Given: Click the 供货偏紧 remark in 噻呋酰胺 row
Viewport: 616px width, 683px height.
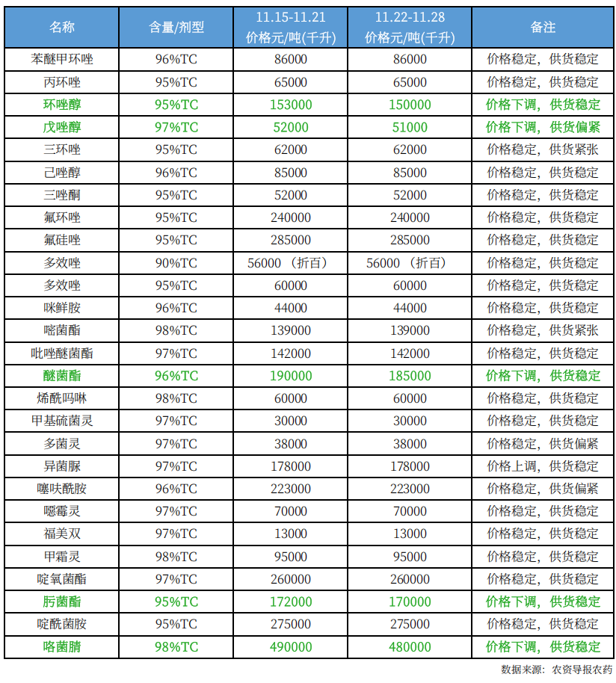Looking at the screenshot, I should (573, 489).
